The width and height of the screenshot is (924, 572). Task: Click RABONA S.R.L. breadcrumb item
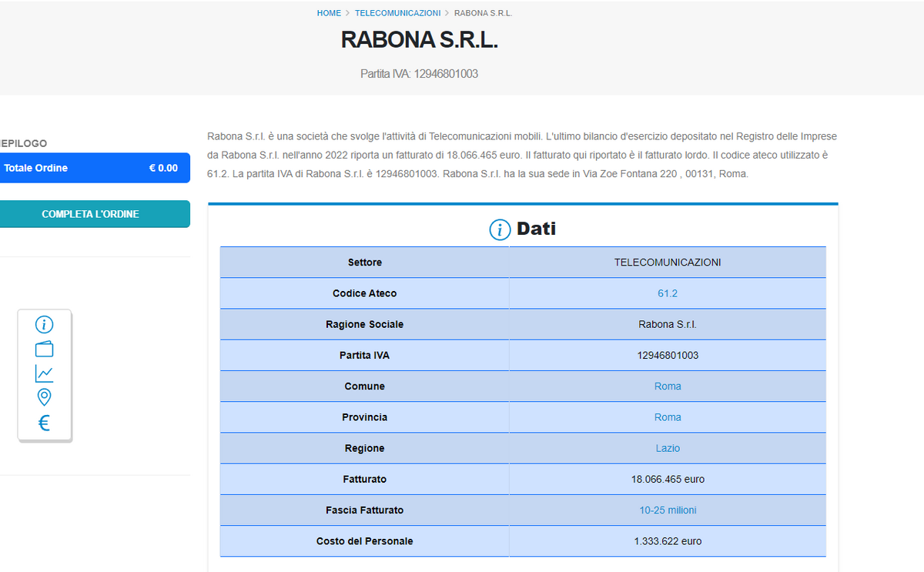click(x=484, y=13)
